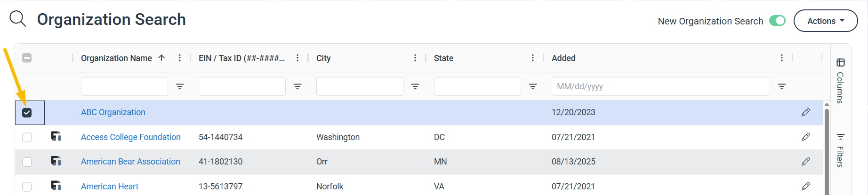
Task: Open the EIN / Tax ID column menu
Action: coord(297,58)
